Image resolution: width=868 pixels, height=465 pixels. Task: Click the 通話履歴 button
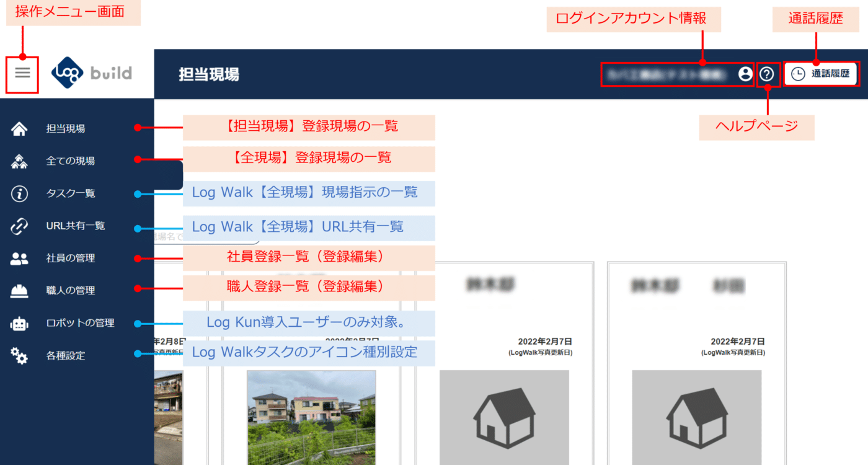click(x=821, y=74)
